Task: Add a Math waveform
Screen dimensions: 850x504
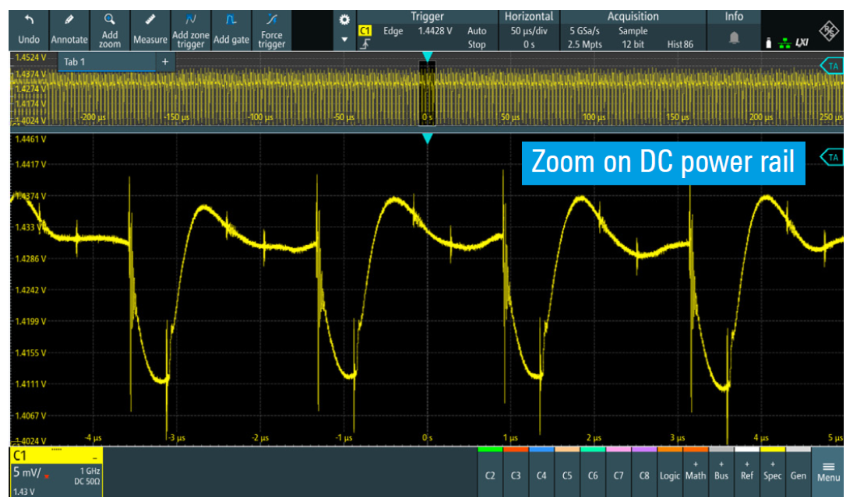Action: point(695,472)
